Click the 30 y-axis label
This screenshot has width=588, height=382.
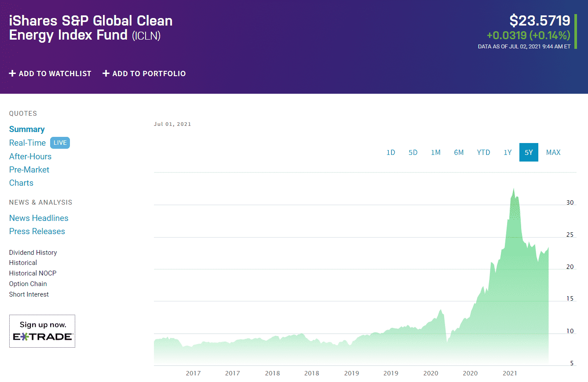click(570, 203)
